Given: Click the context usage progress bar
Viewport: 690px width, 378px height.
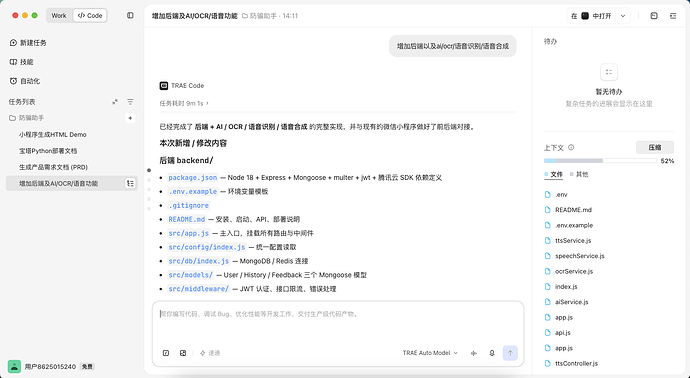Looking at the screenshot, I should point(600,161).
